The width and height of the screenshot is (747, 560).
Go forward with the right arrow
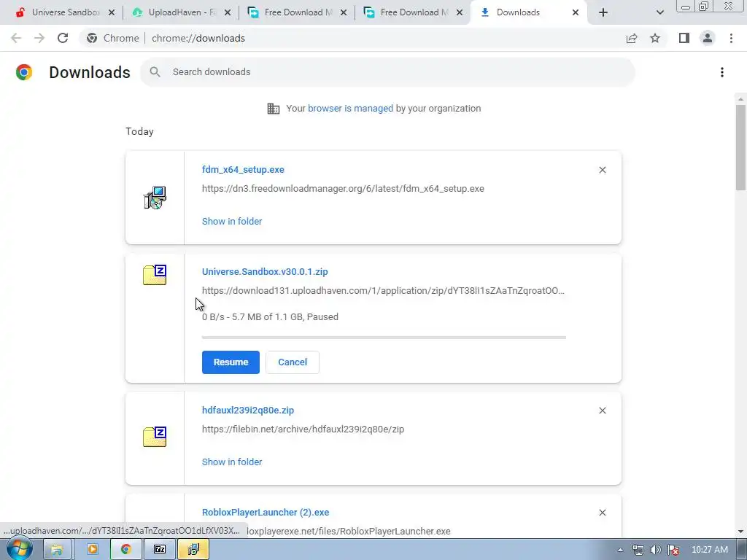39,38
